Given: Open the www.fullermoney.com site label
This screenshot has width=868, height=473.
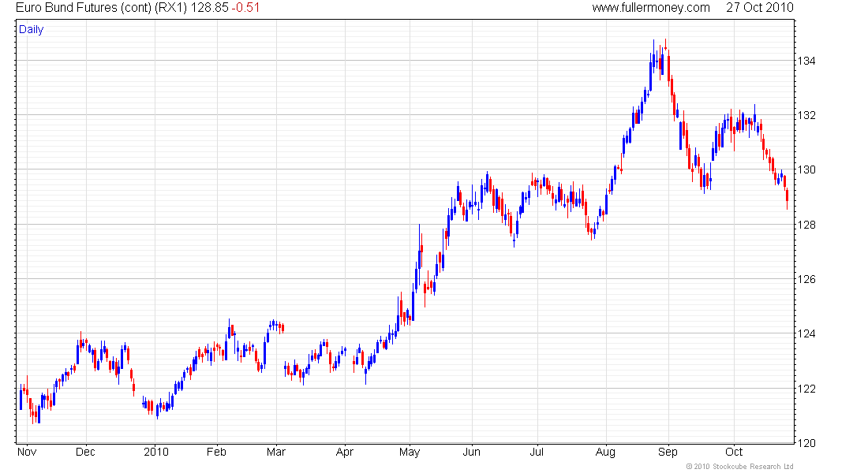Looking at the screenshot, I should pos(651,8).
